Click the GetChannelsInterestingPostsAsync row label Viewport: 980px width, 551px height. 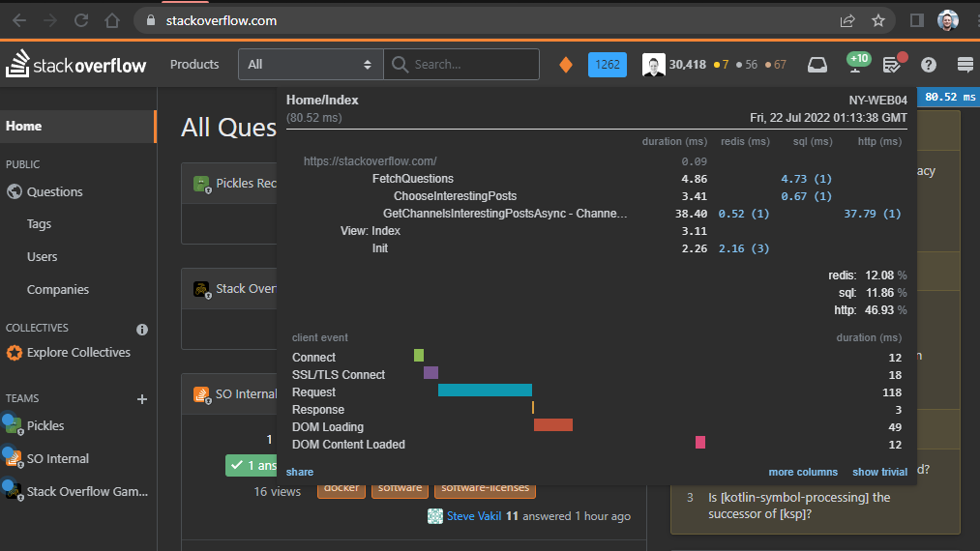pos(505,214)
